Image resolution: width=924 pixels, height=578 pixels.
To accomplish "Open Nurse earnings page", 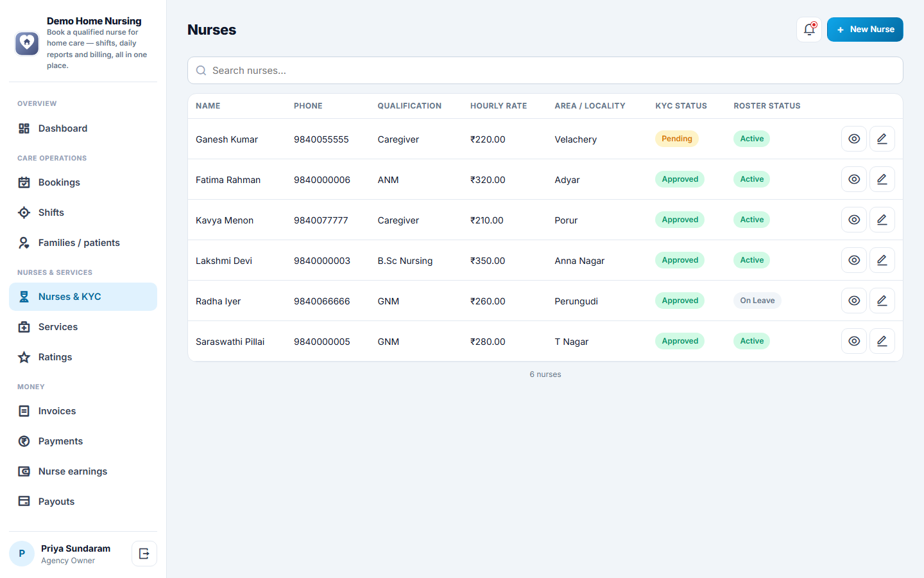I will (83, 471).
